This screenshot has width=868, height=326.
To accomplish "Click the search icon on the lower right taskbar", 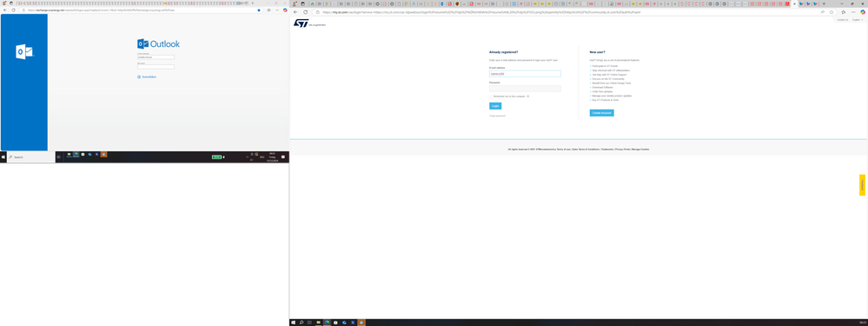I will (x=301, y=323).
